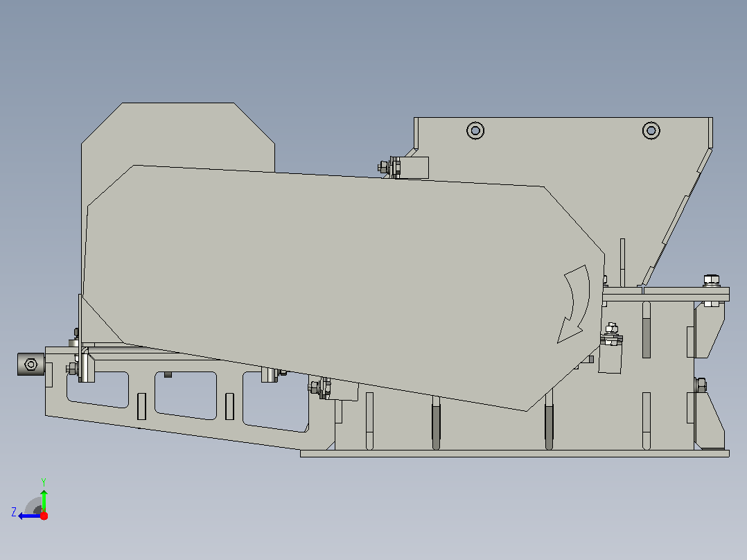This screenshot has width=747, height=560.
Task: Click the bolt assembly on the upper bracket
Action: point(389,167)
